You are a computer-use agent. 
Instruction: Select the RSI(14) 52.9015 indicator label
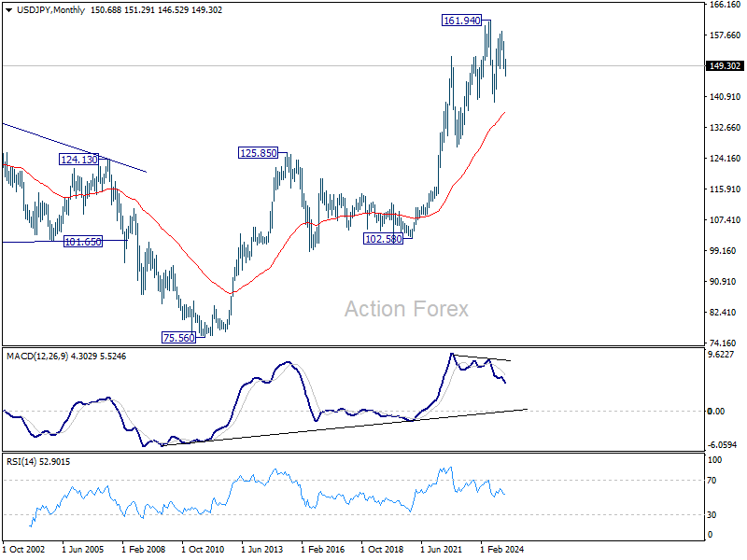click(x=38, y=461)
